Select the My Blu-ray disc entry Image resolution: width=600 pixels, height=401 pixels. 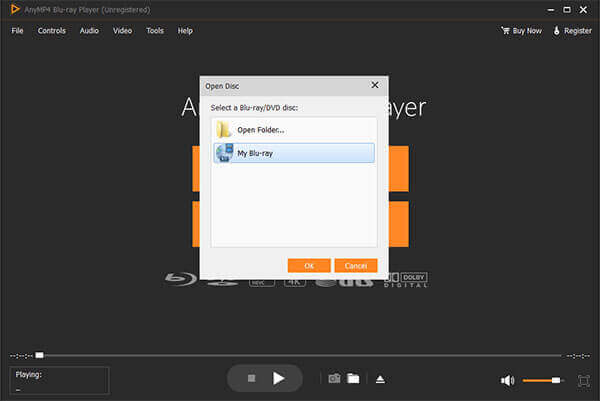pos(294,153)
